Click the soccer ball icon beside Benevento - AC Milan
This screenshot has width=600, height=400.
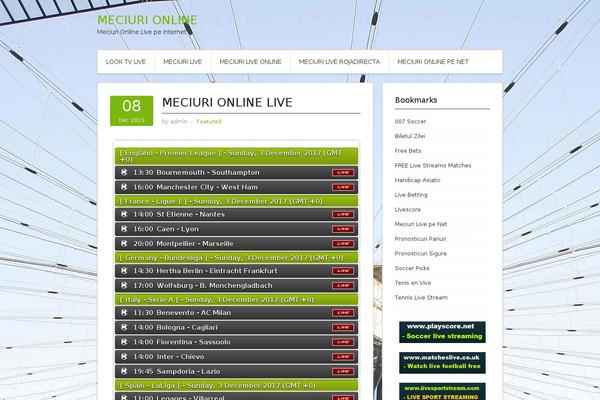pos(124,312)
